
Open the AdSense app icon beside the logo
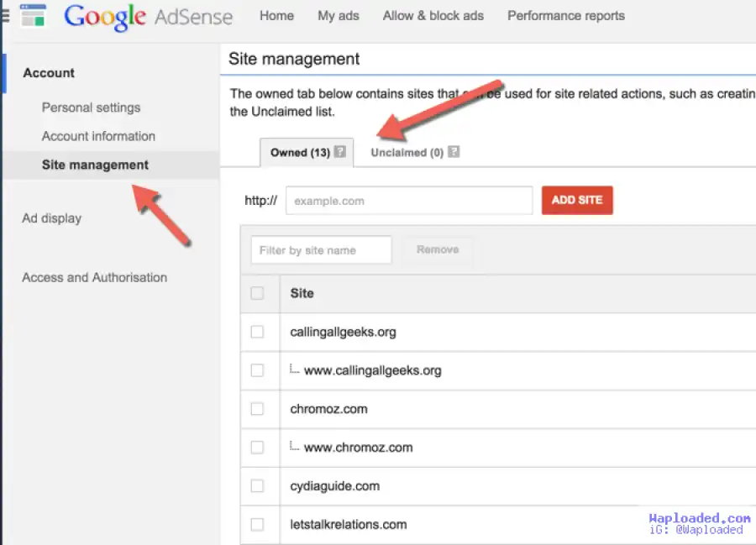(x=34, y=15)
